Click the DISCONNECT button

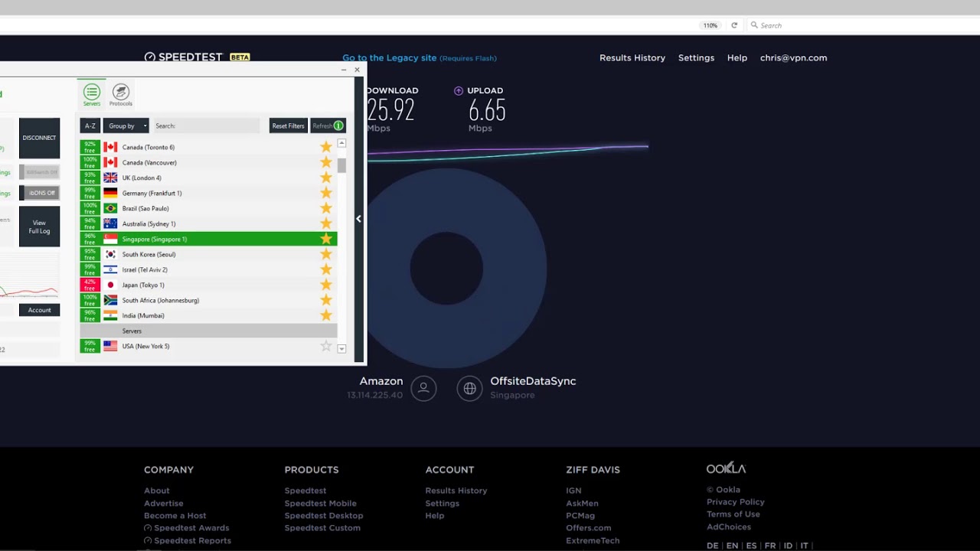(x=39, y=138)
